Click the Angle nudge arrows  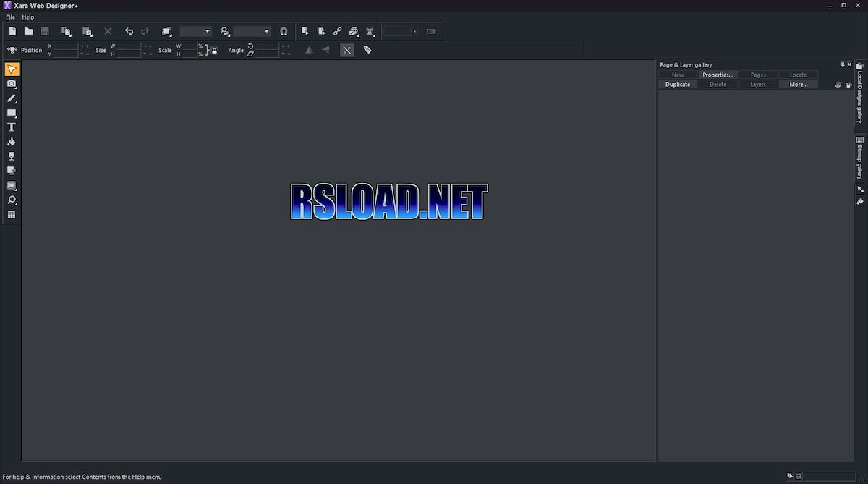[x=286, y=50]
